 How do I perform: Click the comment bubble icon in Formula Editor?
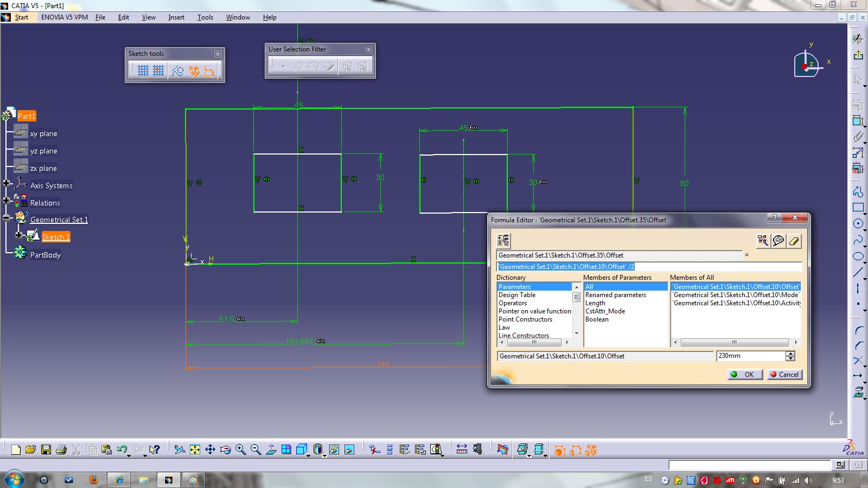pos(778,240)
